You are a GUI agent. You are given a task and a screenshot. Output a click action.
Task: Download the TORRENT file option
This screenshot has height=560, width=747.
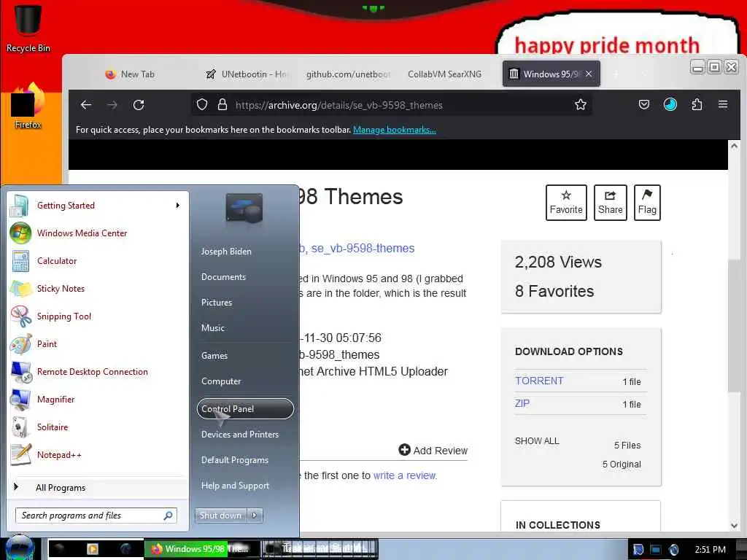tap(539, 381)
